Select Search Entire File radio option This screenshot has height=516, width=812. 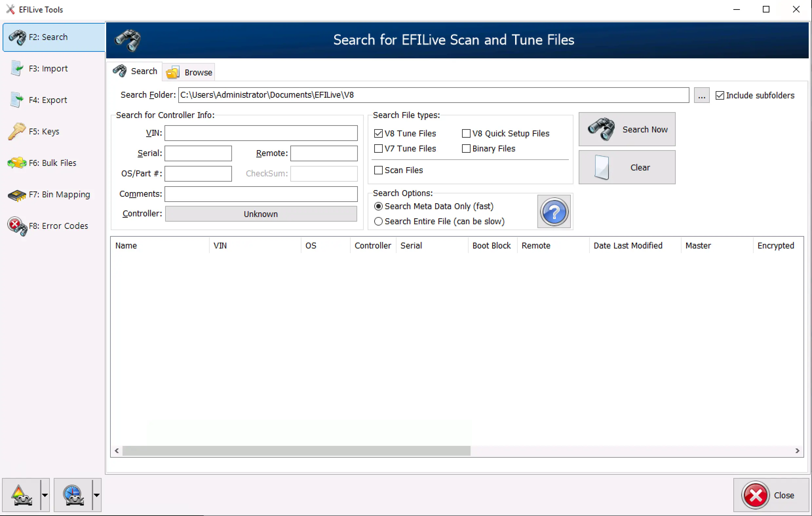tap(378, 221)
